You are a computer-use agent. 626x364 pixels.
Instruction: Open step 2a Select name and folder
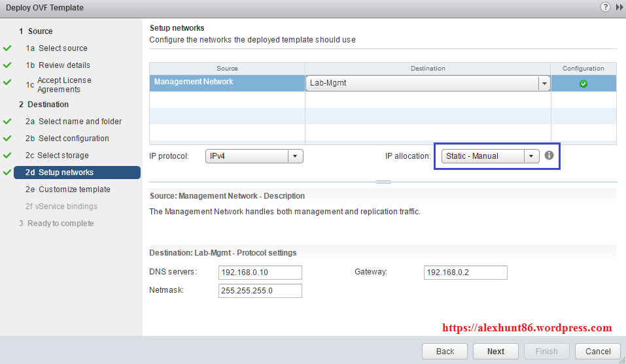(80, 122)
